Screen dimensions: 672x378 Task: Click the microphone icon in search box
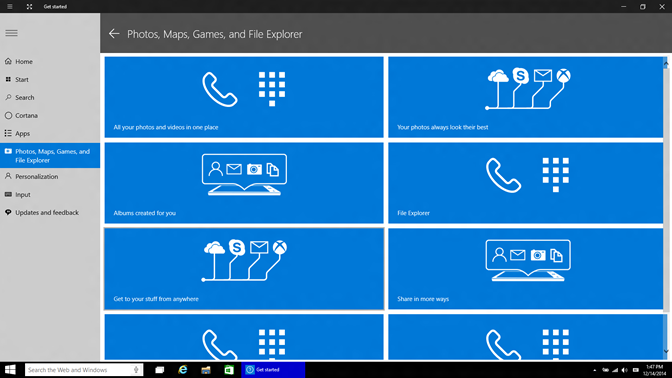[136, 369]
